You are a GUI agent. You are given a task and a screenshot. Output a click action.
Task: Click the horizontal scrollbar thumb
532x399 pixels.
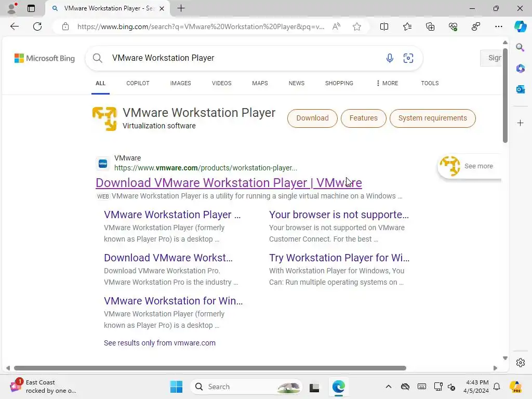pyautogui.click(x=210, y=368)
